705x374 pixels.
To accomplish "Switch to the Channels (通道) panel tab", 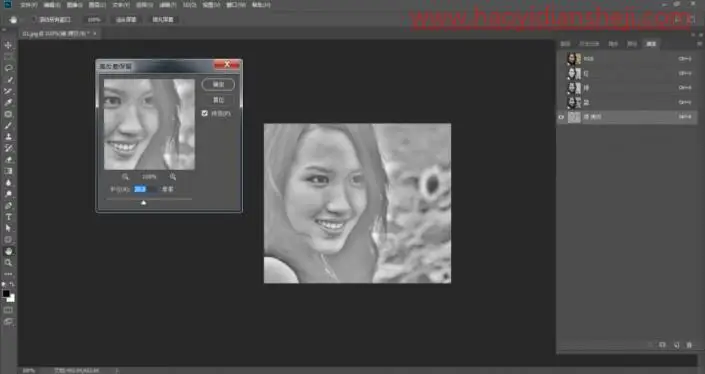I will click(x=651, y=44).
